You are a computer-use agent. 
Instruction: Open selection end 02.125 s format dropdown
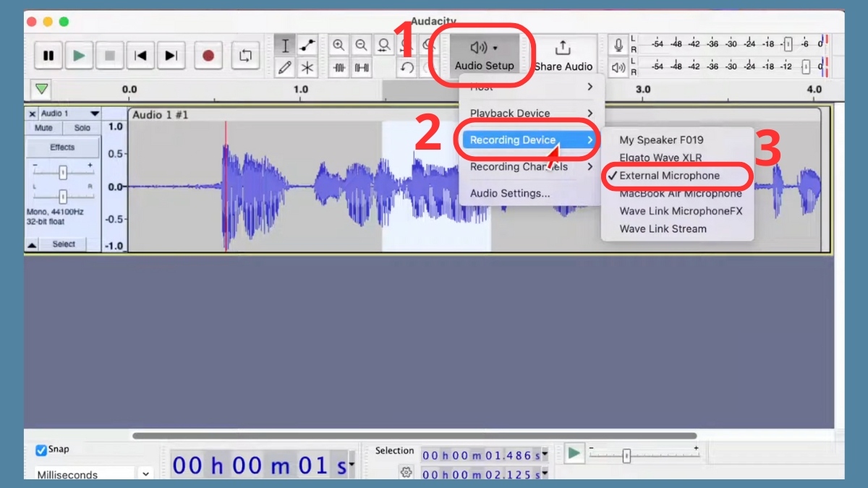point(544,475)
